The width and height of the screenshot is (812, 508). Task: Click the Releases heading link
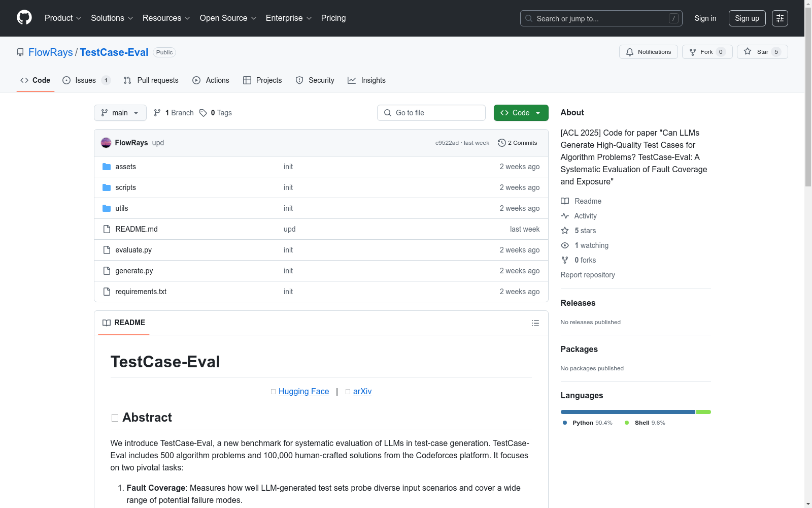coord(578,303)
